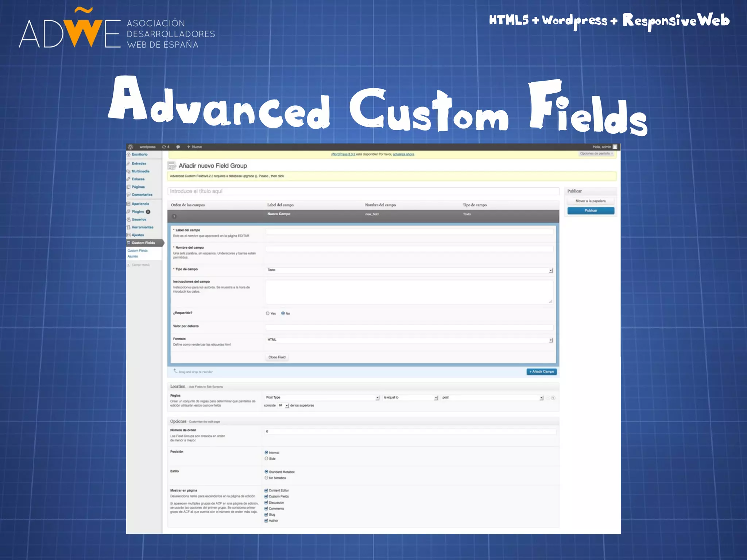Go to Entradas in the sidebar
The width and height of the screenshot is (747, 560).
139,164
